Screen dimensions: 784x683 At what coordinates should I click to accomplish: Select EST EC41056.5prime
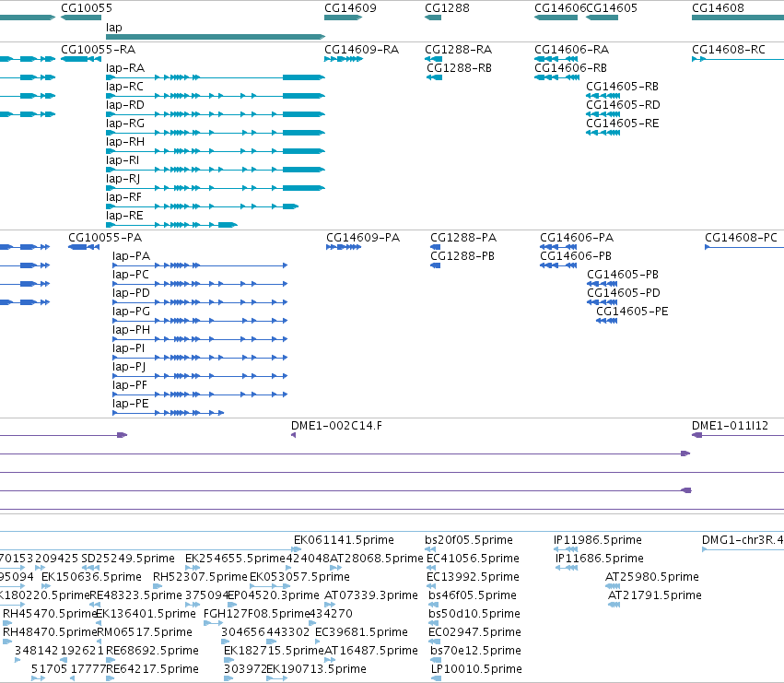[x=431, y=568]
